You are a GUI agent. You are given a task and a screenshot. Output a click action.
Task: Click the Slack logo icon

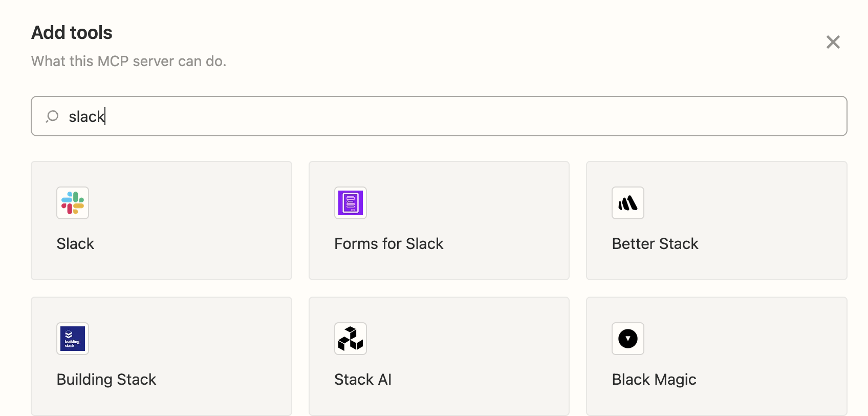click(73, 203)
